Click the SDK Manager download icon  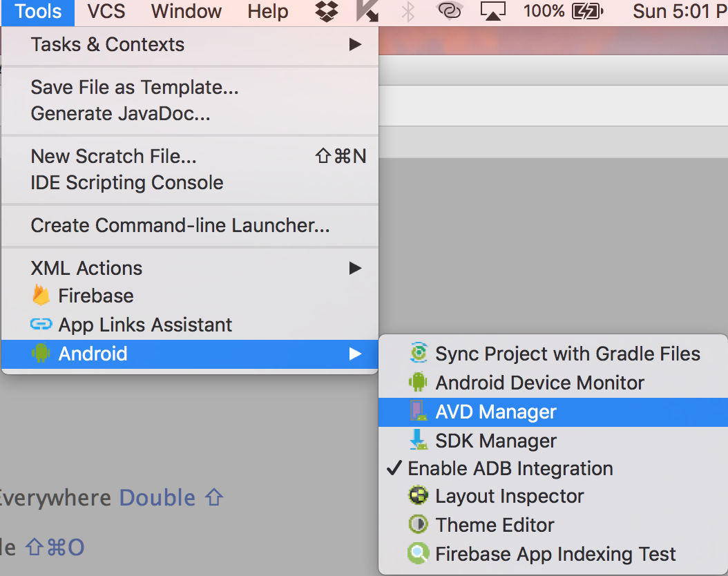point(419,440)
